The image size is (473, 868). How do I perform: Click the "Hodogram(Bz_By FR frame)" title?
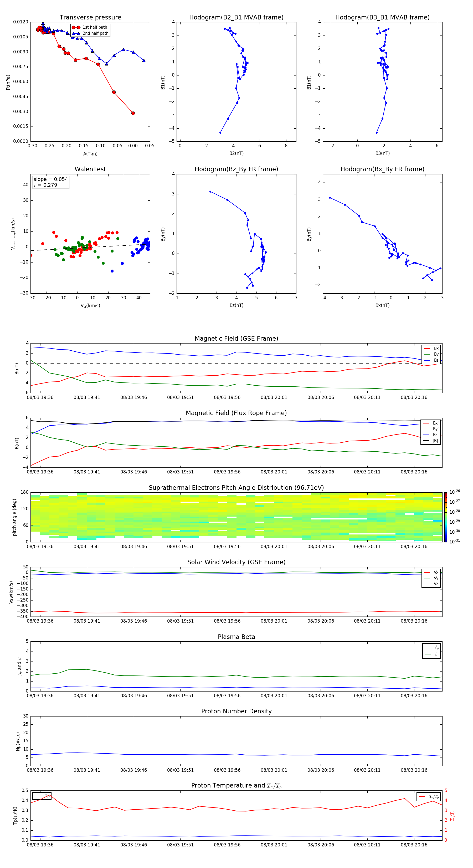[236, 169]
